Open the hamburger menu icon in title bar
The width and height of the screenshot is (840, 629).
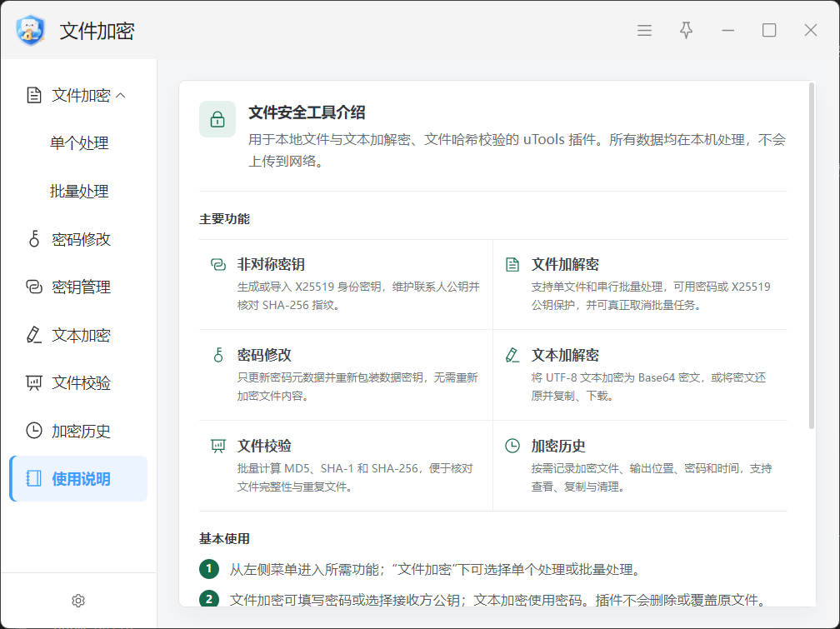[x=644, y=31]
